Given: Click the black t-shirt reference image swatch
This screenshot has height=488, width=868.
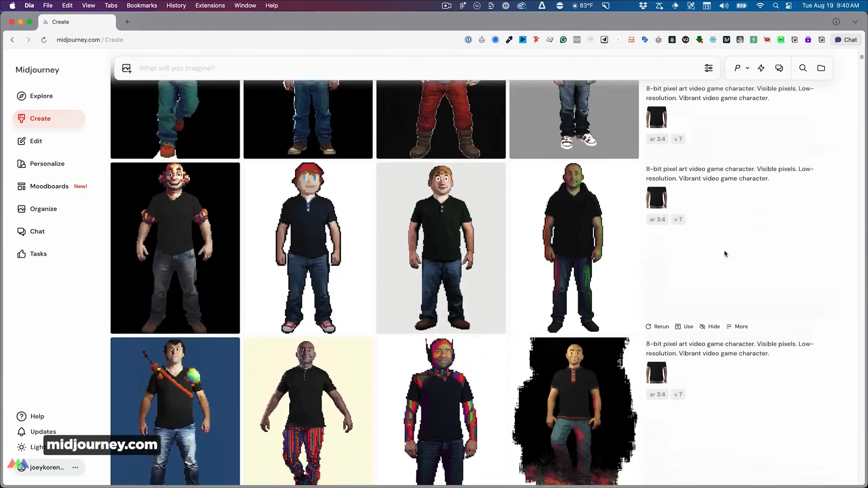Looking at the screenshot, I should click(656, 198).
